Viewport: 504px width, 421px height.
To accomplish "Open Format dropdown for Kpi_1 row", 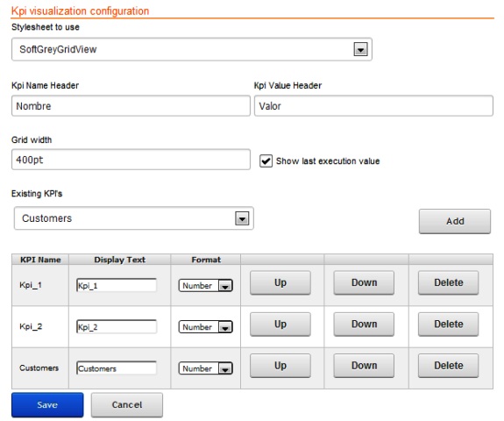I will [205, 285].
